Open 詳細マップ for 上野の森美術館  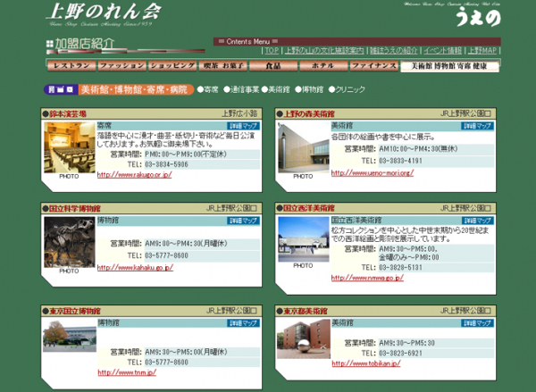click(477, 126)
